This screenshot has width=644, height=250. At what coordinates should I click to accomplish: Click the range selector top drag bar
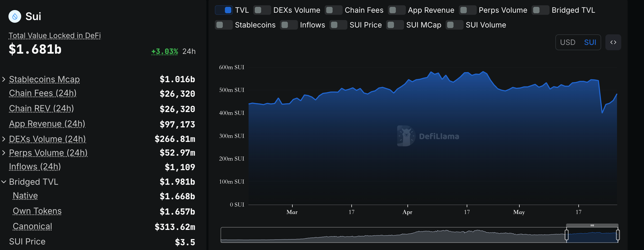coord(592,225)
